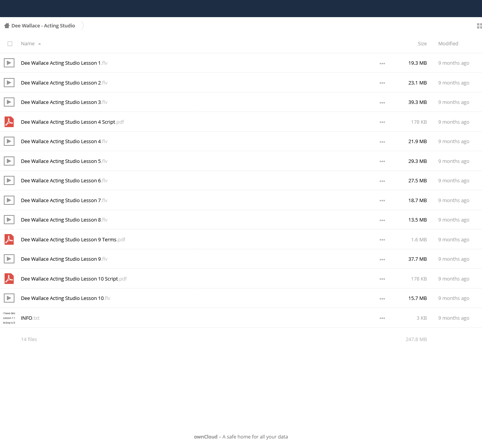Open file Dee Wallace Acting Studio Lesson 4.flv
482x448 pixels.
tap(64, 142)
